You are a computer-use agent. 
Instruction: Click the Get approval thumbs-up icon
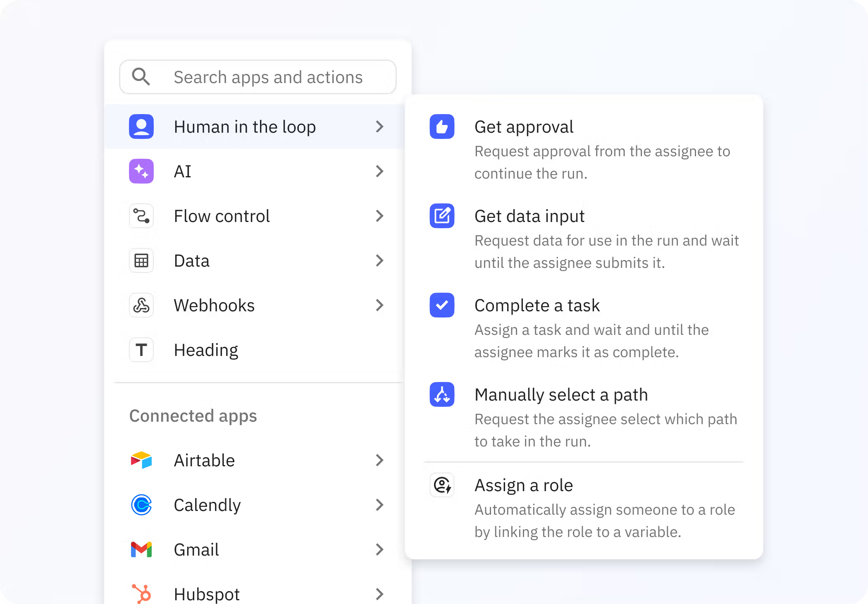tap(442, 127)
